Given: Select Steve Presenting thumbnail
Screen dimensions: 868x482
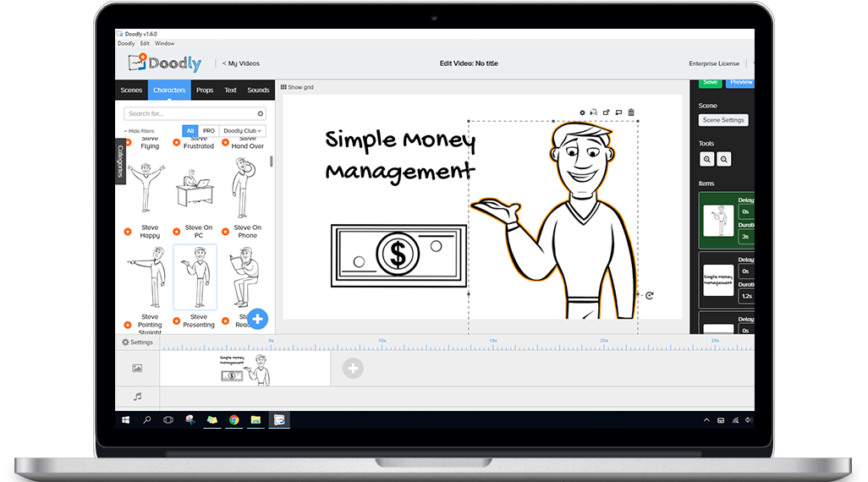Looking at the screenshot, I should 195,277.
